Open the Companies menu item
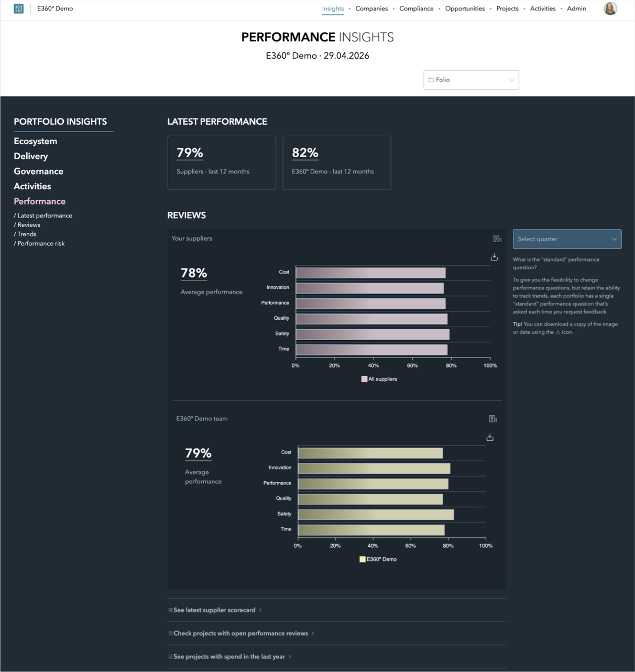The height and width of the screenshot is (672, 635). (371, 8)
